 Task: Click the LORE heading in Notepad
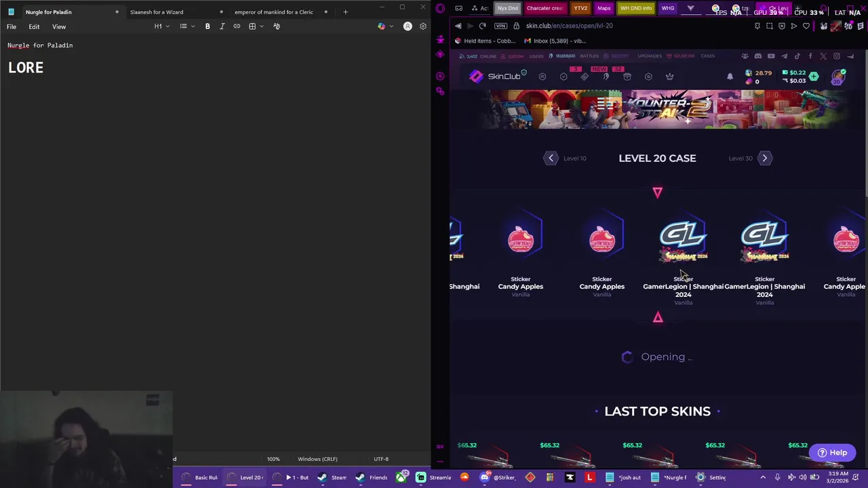26,68
